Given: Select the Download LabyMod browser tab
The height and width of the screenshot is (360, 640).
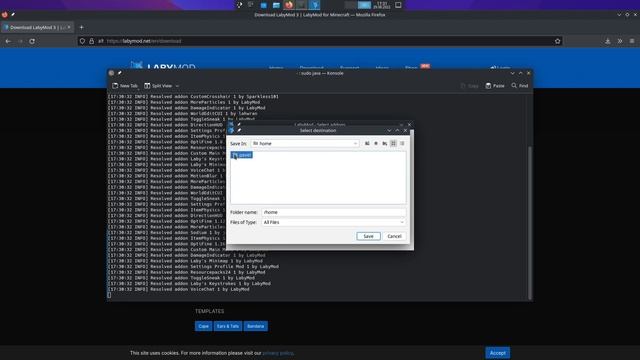Looking at the screenshot, I should pos(37,27).
